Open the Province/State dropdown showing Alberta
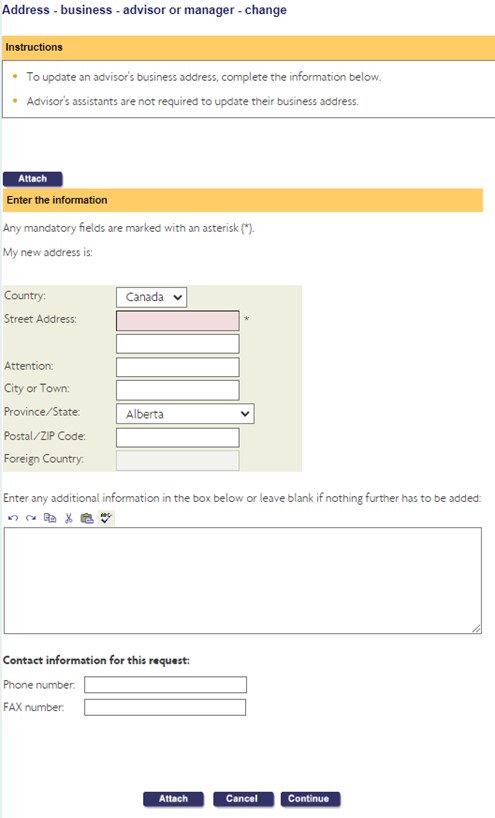The width and height of the screenshot is (495, 818). [185, 414]
